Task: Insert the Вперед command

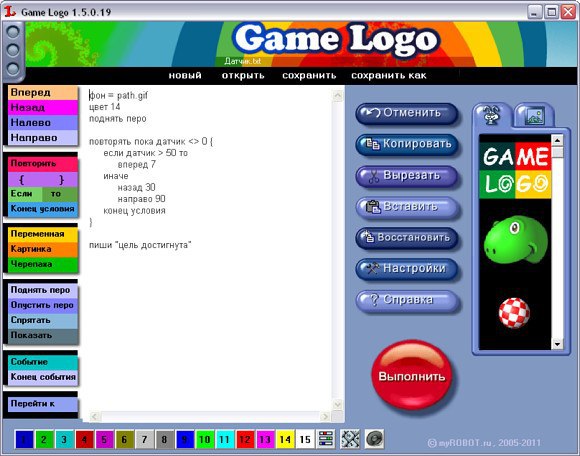Action: tap(43, 92)
